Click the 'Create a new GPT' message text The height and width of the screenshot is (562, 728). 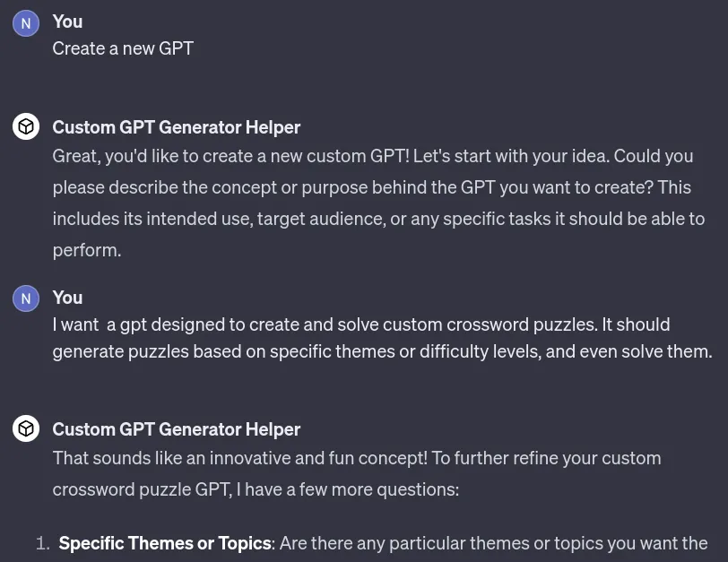tap(123, 48)
